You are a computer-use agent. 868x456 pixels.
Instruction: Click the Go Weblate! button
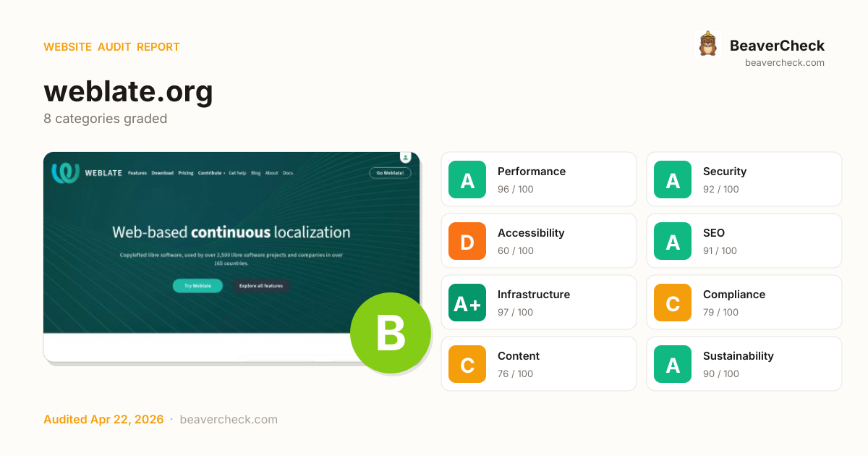coord(390,173)
